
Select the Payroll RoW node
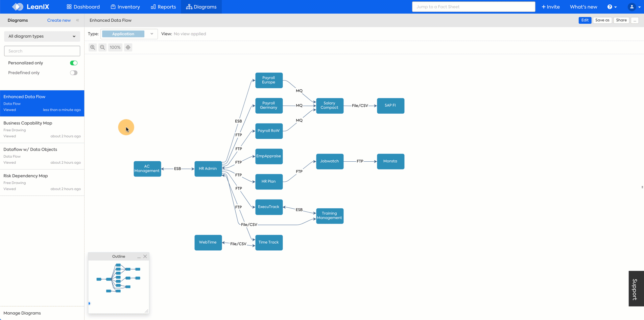pos(269,131)
